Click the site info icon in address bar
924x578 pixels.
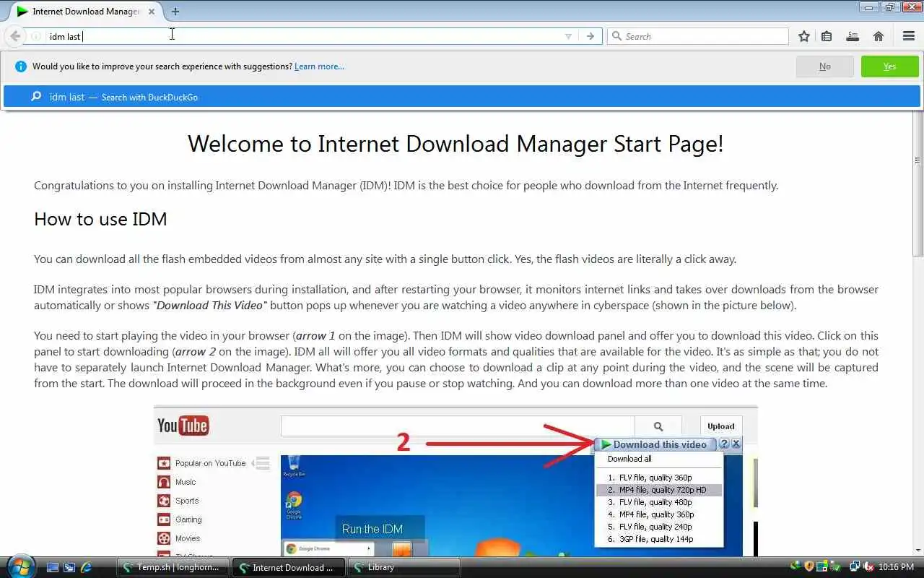(x=36, y=36)
